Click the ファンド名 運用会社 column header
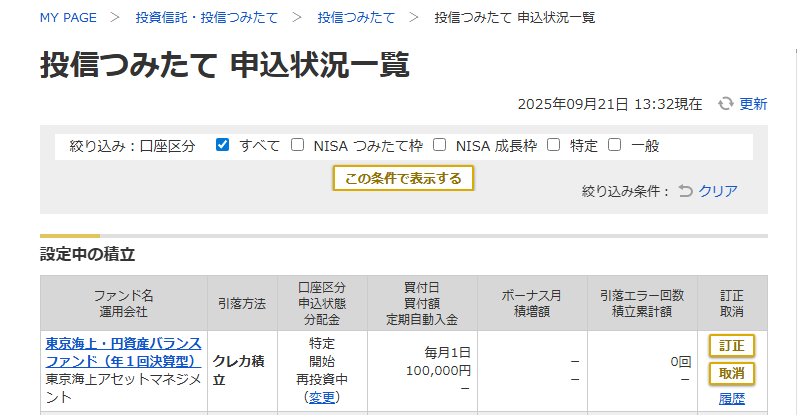797x415 pixels. click(123, 303)
